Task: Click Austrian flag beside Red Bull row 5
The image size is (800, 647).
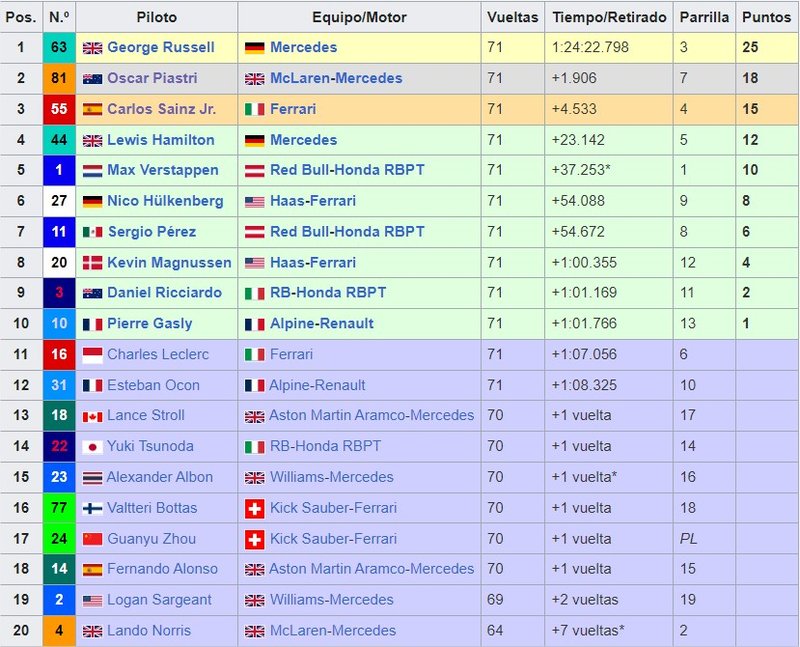Action: click(255, 171)
